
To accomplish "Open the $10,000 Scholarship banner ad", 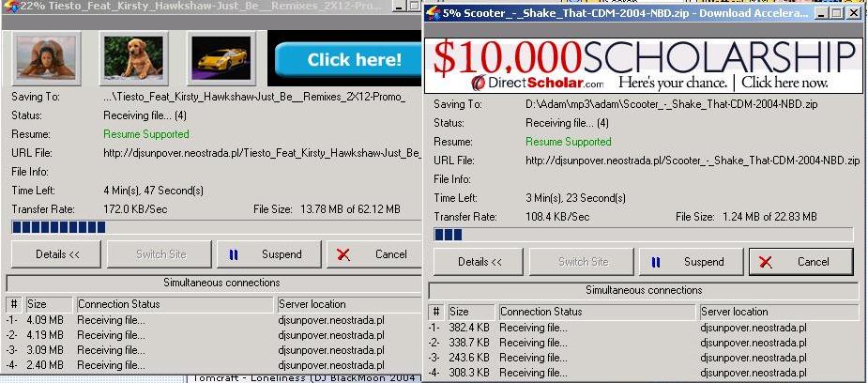I will click(x=643, y=66).
